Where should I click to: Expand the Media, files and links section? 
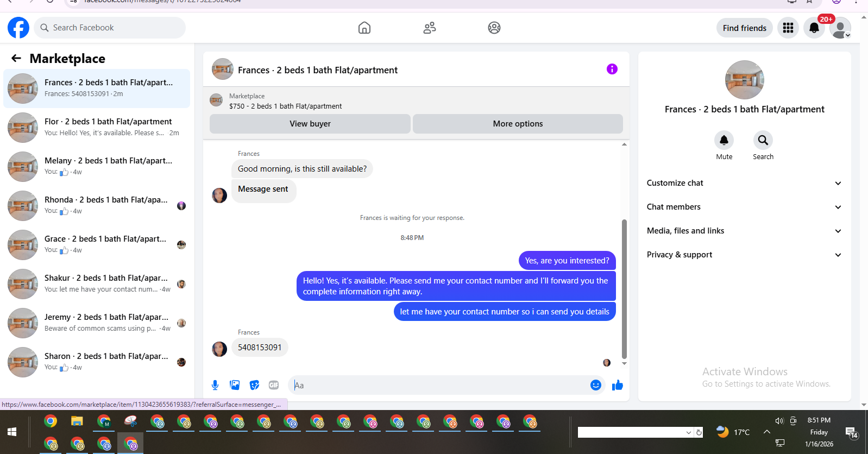point(744,231)
